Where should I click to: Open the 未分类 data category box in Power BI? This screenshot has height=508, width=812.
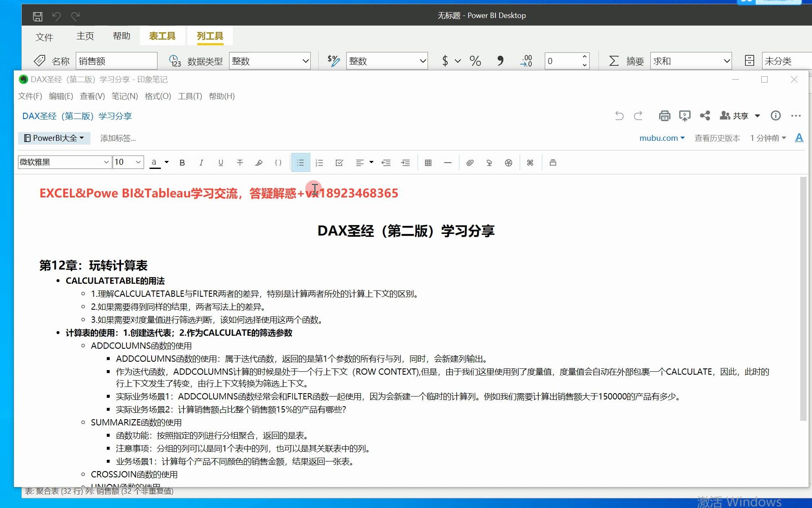786,61
